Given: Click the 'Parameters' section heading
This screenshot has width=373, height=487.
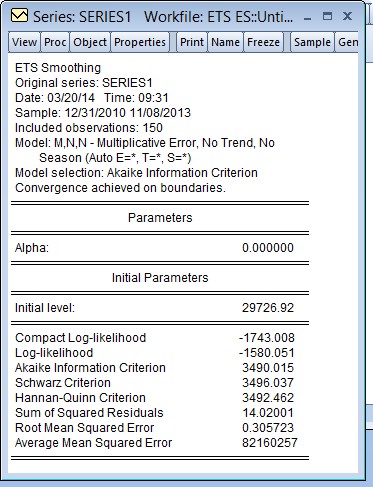Looking at the screenshot, I should coord(160,218).
